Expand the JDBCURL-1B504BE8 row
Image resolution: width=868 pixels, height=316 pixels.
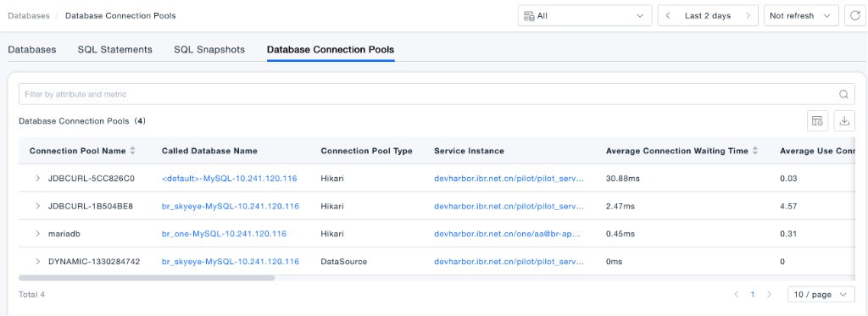tap(37, 206)
